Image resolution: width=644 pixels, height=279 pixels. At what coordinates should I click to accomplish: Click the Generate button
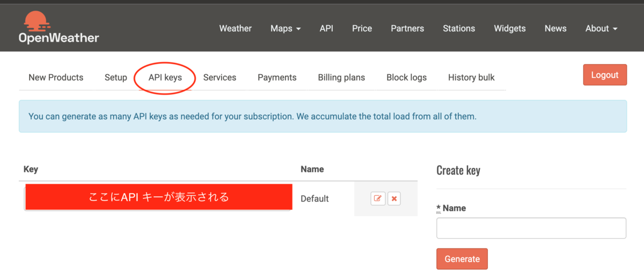pos(462,259)
